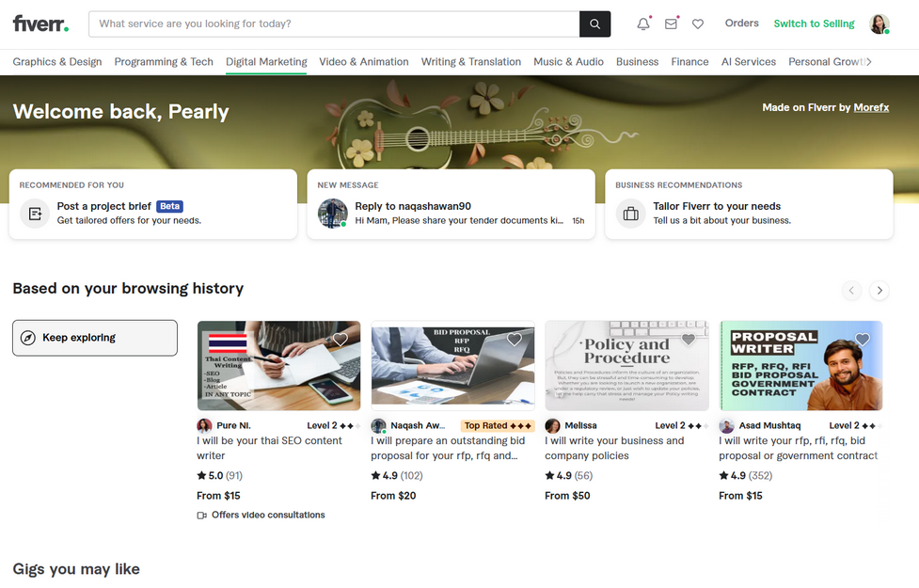Click the seller name Asad Mushtaq
Screen dimensions: 919x588
point(769,425)
